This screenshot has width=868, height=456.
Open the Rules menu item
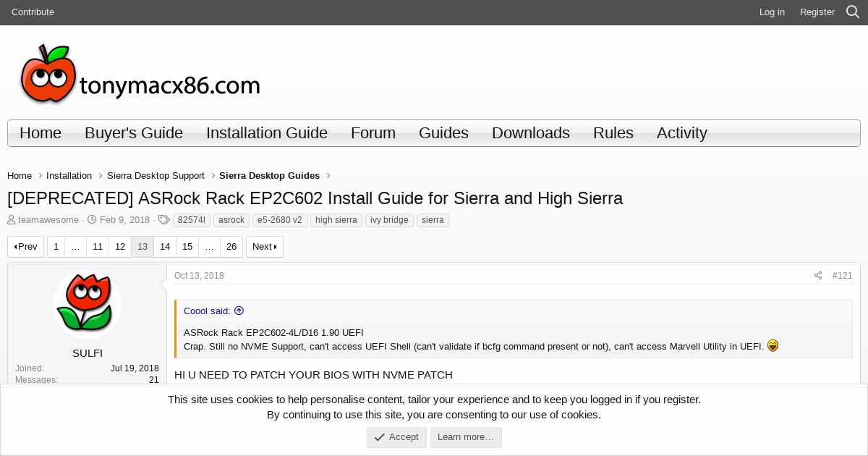[x=613, y=133]
